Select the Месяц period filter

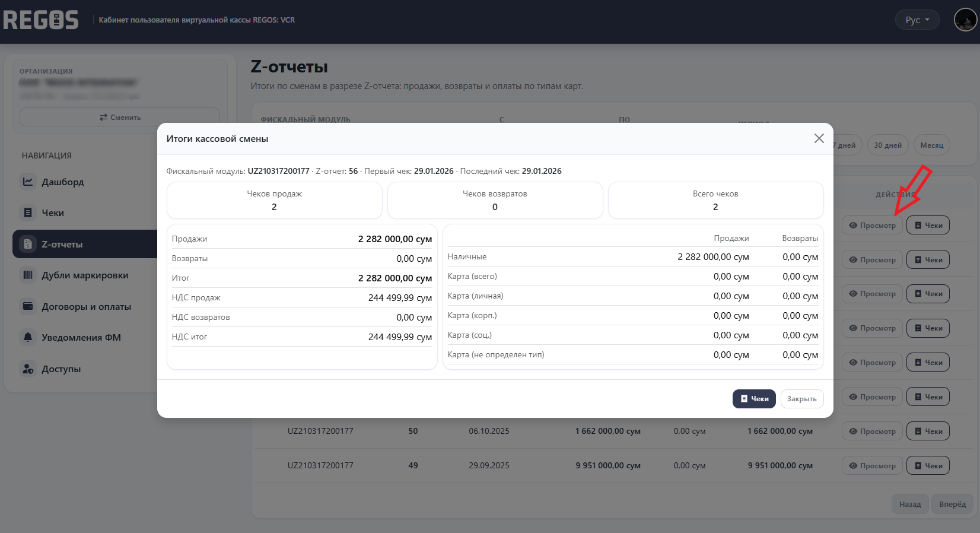[931, 145]
